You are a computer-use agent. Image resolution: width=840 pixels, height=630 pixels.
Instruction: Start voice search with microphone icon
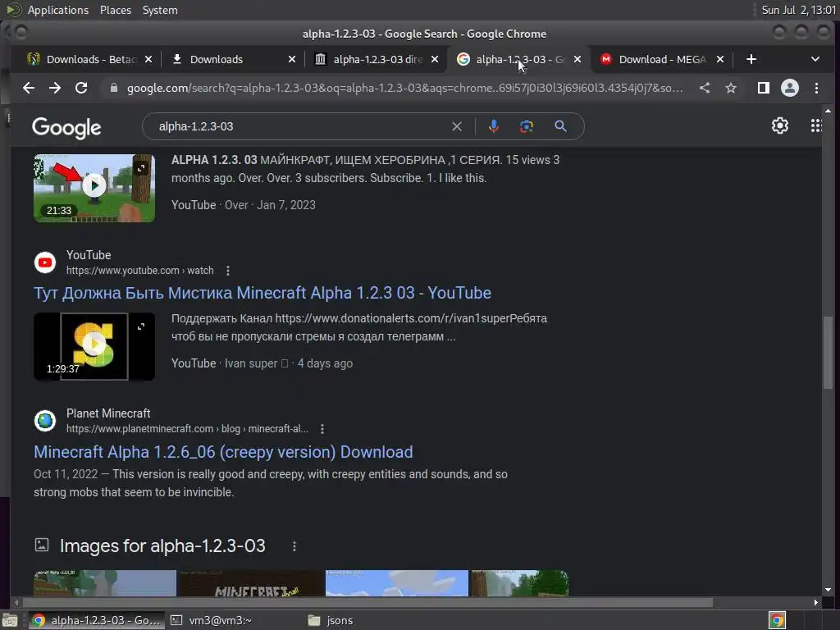pos(493,126)
